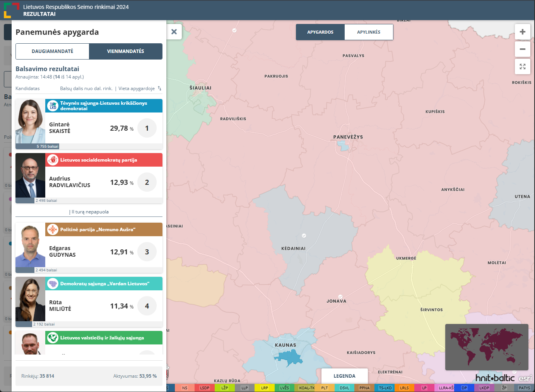Click the Esri attribution link
535x392 pixels.
pyautogui.click(x=525, y=378)
